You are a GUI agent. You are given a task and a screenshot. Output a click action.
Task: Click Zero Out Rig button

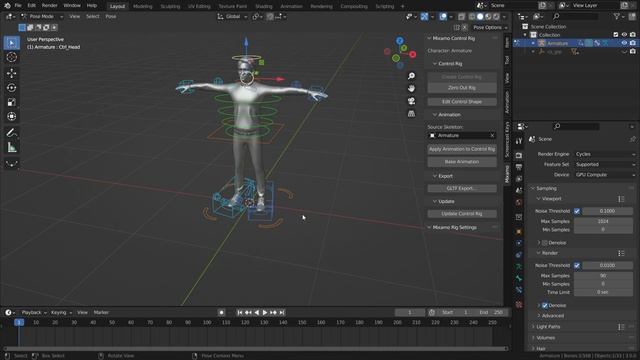click(x=462, y=88)
